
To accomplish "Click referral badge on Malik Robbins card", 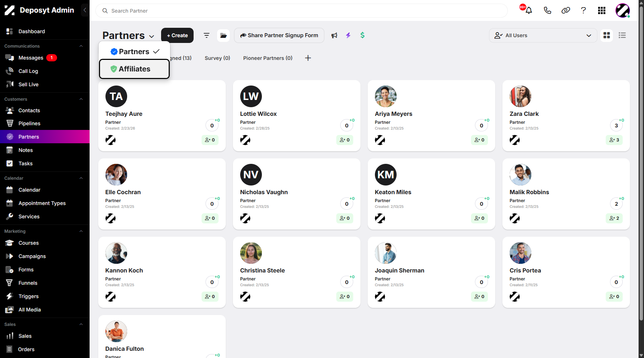I will pos(614,218).
